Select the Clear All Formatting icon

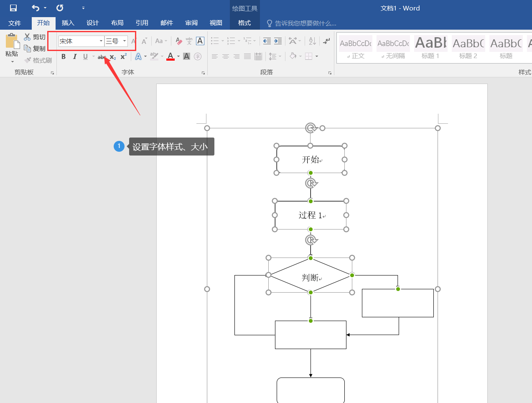(x=178, y=41)
